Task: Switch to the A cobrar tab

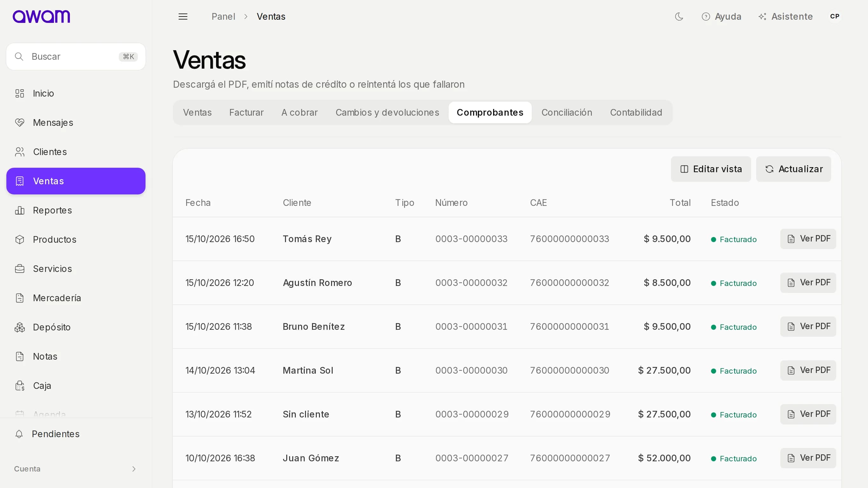Action: click(299, 112)
